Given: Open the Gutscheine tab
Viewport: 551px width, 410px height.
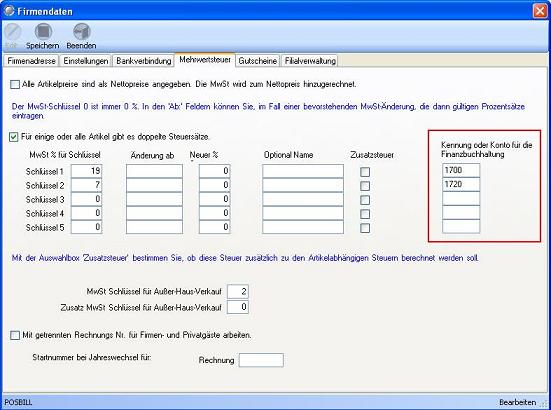Looking at the screenshot, I should pos(258,61).
